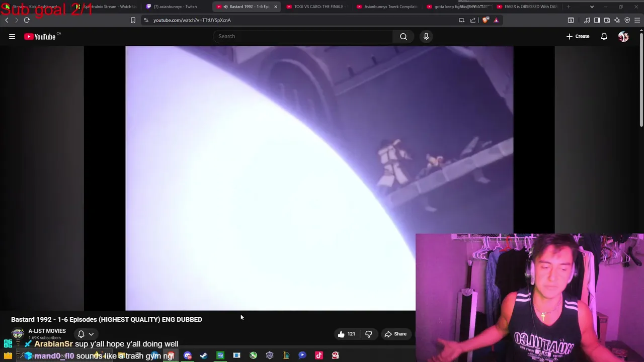644x362 pixels.
Task: Open the Brave Wallet icon
Action: 607,20
